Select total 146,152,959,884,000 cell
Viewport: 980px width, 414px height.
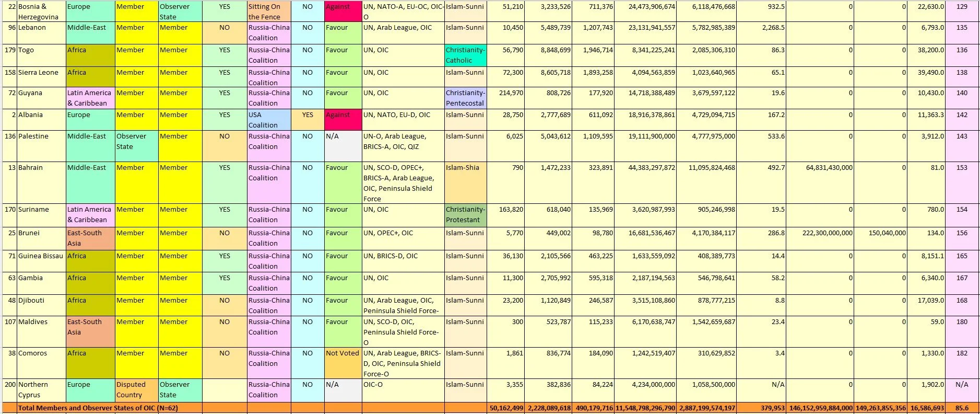click(820, 408)
